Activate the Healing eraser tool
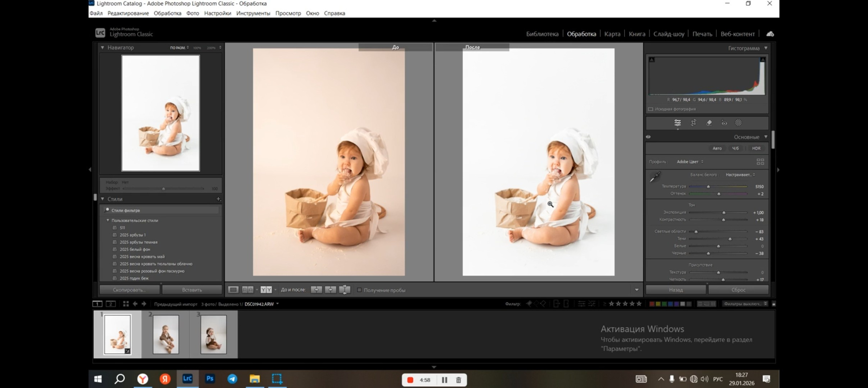The image size is (868, 388). [709, 123]
